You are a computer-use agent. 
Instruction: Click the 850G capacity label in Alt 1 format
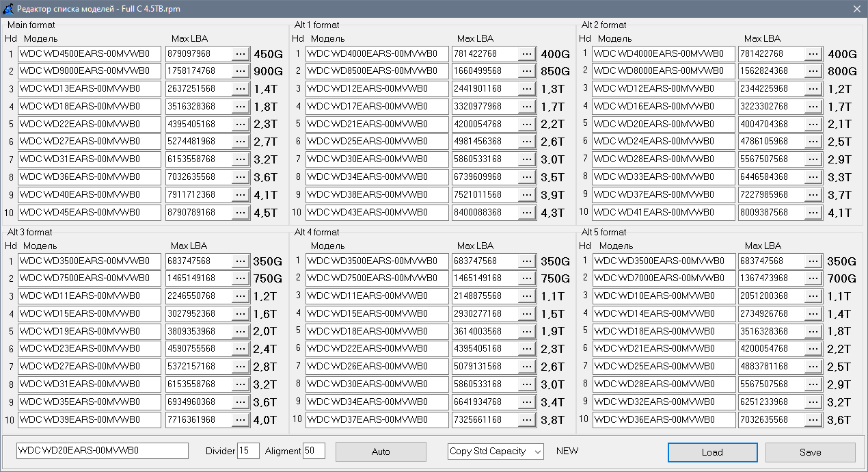pos(555,72)
